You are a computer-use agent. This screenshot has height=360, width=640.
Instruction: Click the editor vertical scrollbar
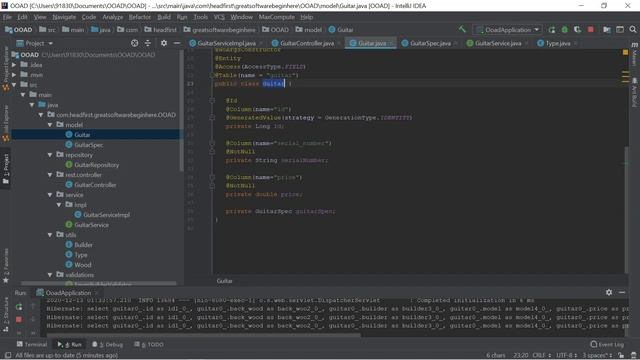click(626, 210)
